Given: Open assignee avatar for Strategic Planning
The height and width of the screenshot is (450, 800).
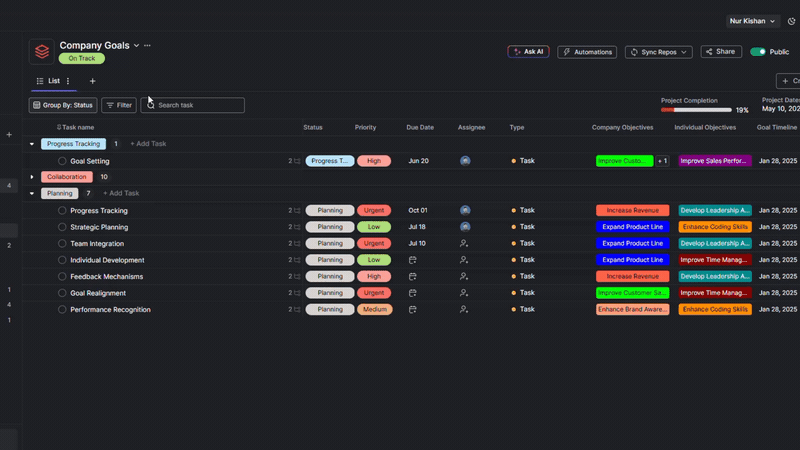Looking at the screenshot, I should click(x=465, y=227).
